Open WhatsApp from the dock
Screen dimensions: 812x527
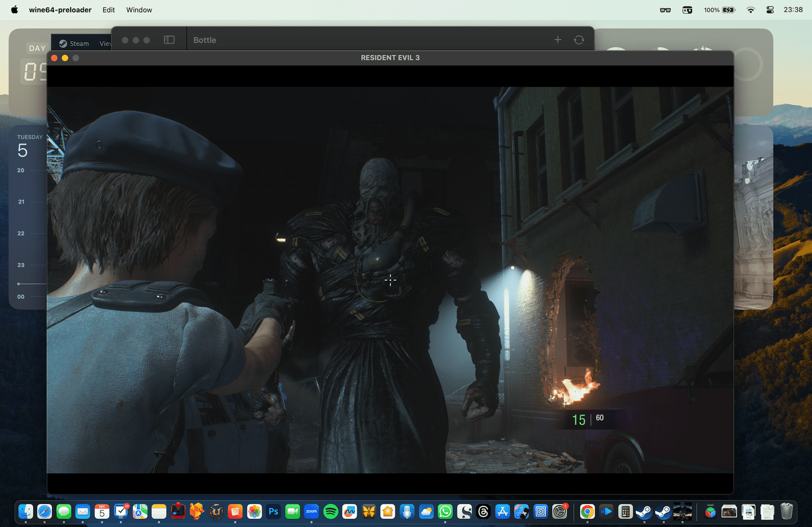point(445,511)
